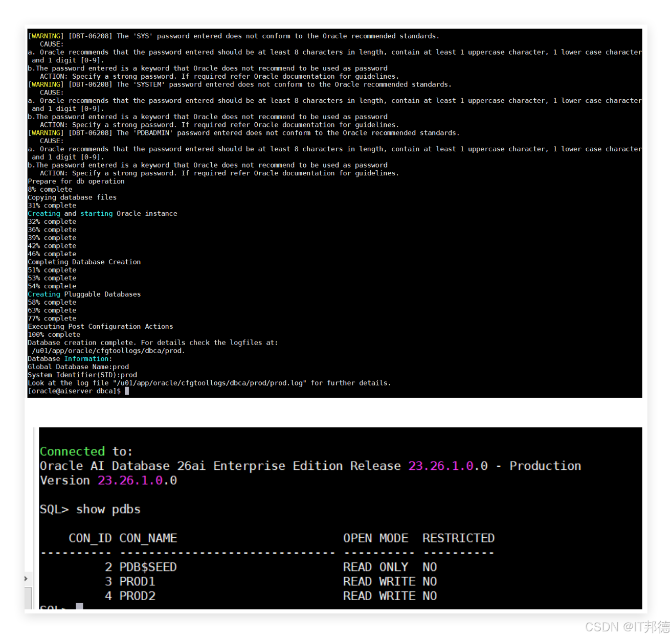Click the "53% complete" line
672x638 pixels.
coord(52,278)
